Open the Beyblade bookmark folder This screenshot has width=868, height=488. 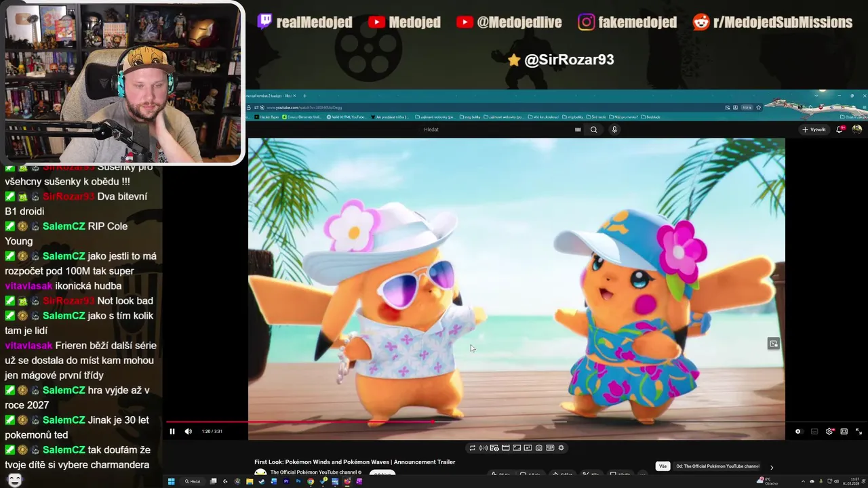point(652,117)
